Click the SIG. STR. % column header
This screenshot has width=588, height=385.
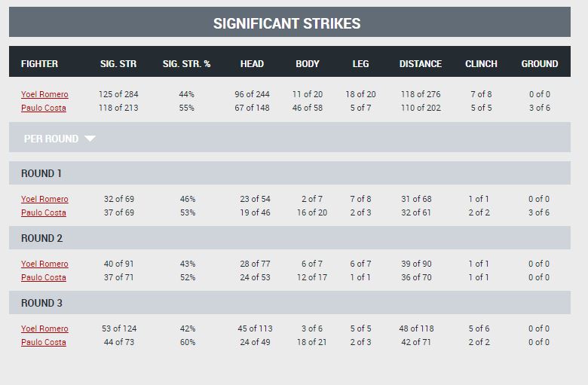click(x=186, y=64)
